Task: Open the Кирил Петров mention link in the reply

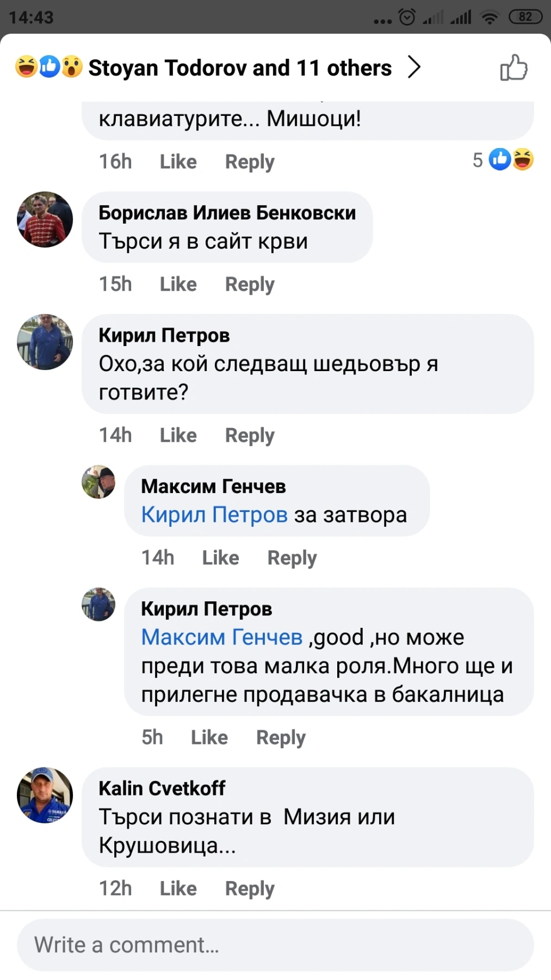Action: 214,515
